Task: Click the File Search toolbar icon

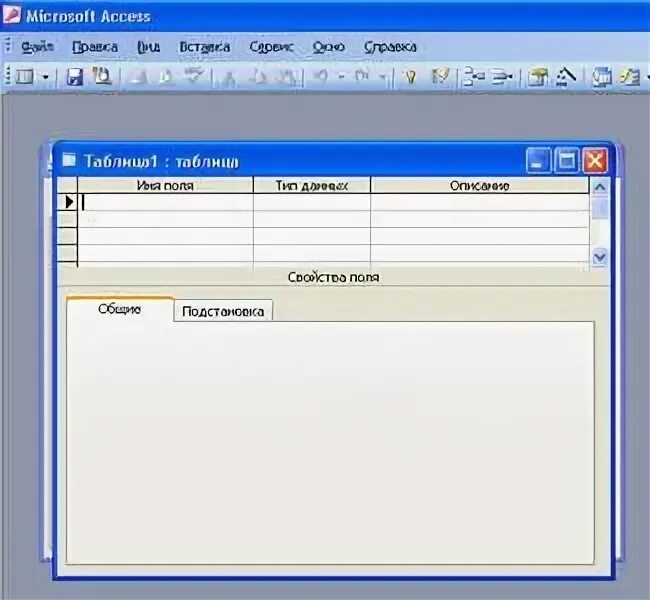Action: pyautogui.click(x=102, y=77)
